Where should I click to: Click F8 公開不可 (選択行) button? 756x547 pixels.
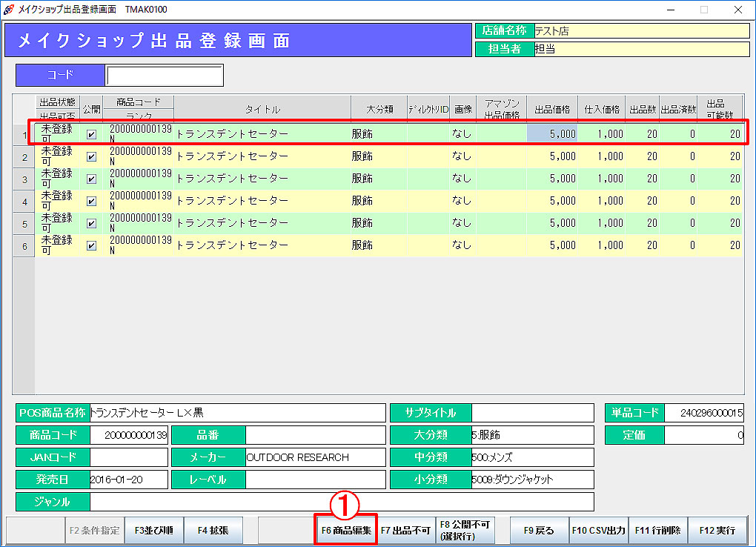tap(465, 531)
